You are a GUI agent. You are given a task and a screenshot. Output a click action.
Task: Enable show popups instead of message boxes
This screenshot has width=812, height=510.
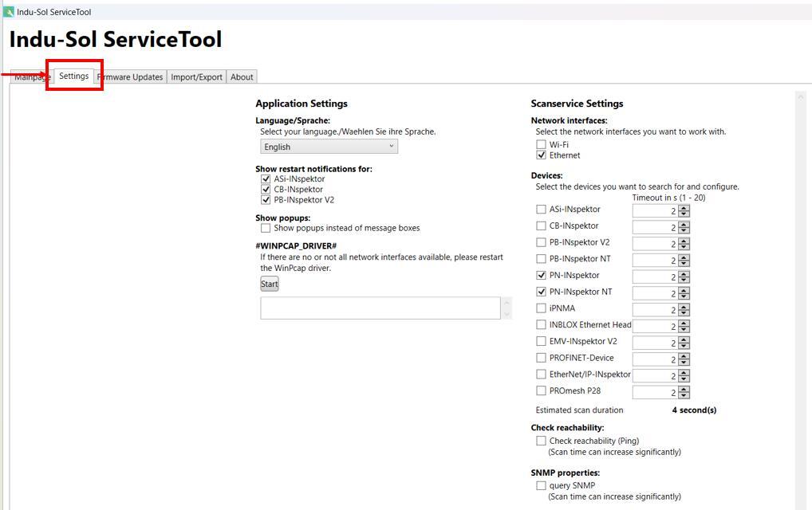click(x=266, y=228)
